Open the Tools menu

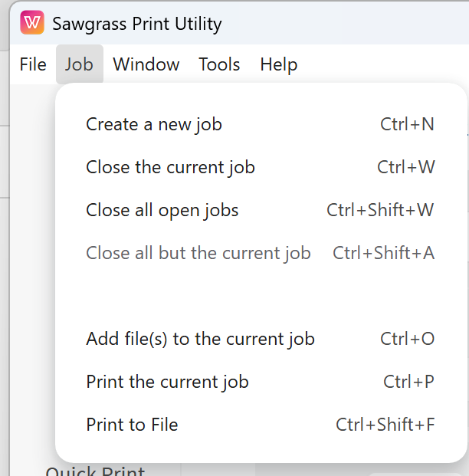219,64
